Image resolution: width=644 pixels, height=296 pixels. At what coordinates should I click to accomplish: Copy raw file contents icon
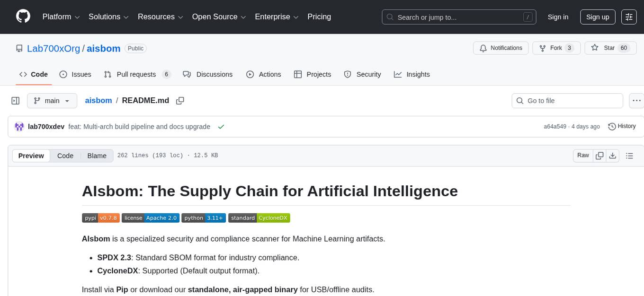coord(599,156)
